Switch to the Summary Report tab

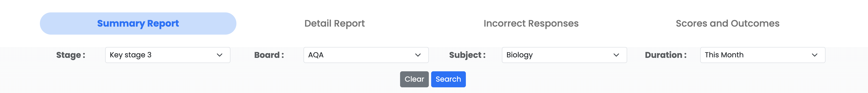pyautogui.click(x=138, y=24)
